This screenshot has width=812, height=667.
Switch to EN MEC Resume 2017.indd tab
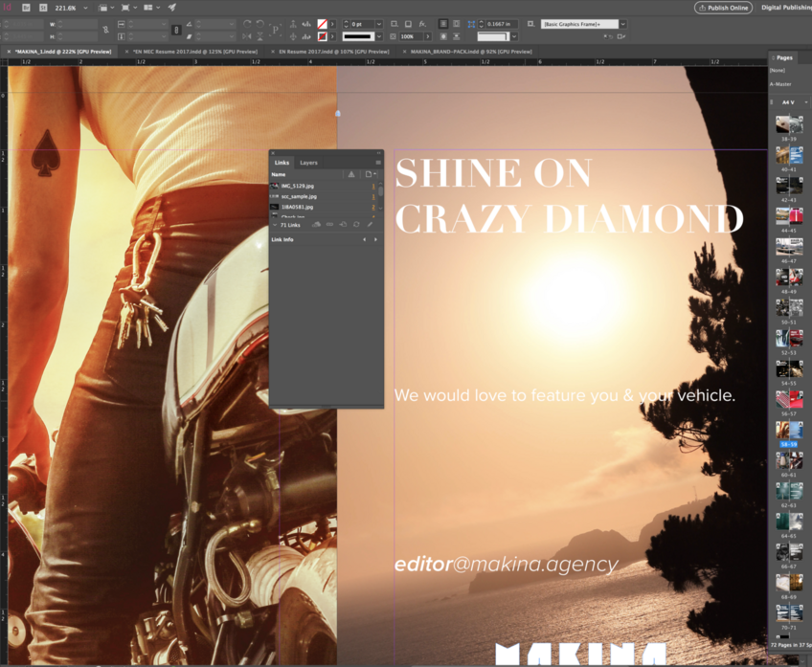coord(194,52)
